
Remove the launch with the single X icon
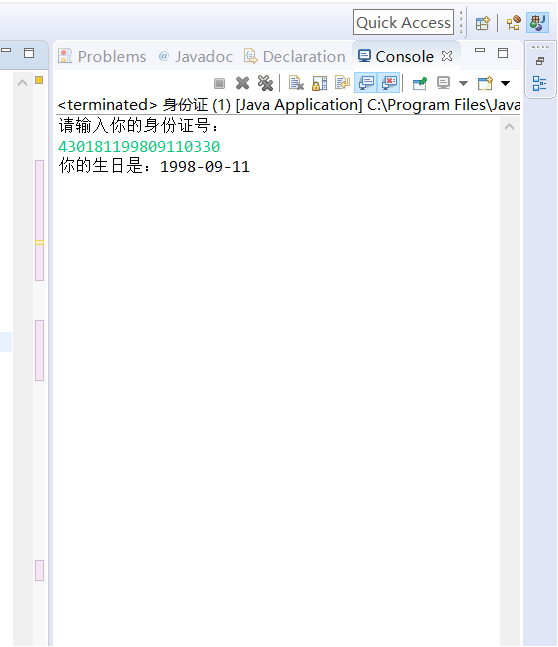pos(242,83)
